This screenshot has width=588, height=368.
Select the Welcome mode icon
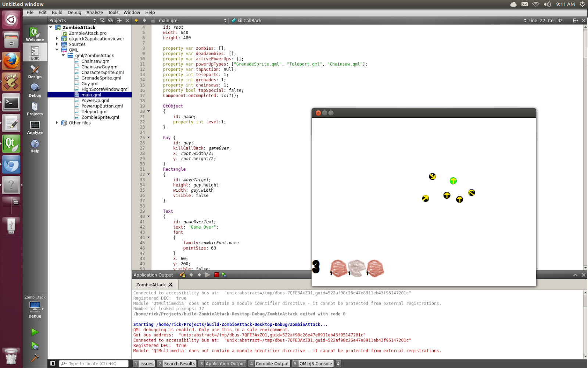click(35, 33)
